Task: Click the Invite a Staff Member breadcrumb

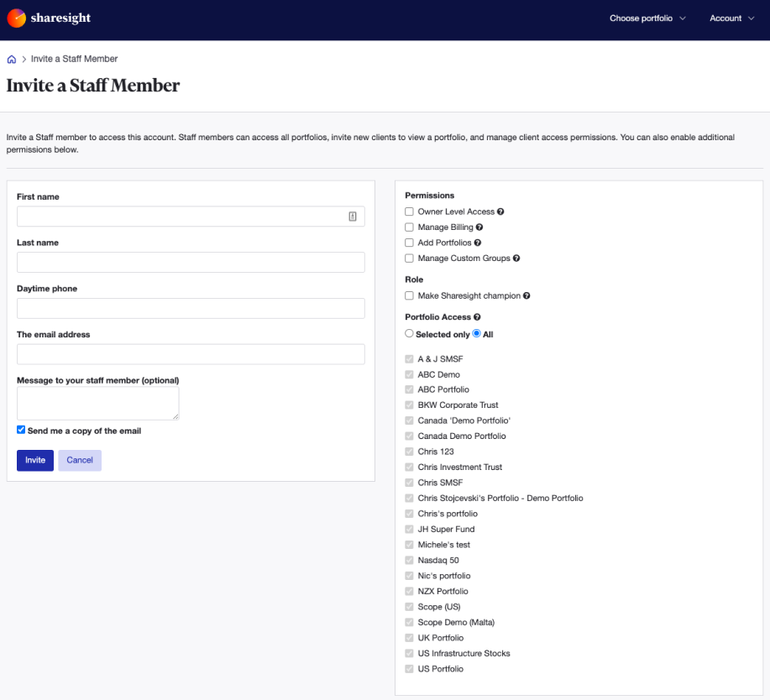Action: click(x=75, y=59)
